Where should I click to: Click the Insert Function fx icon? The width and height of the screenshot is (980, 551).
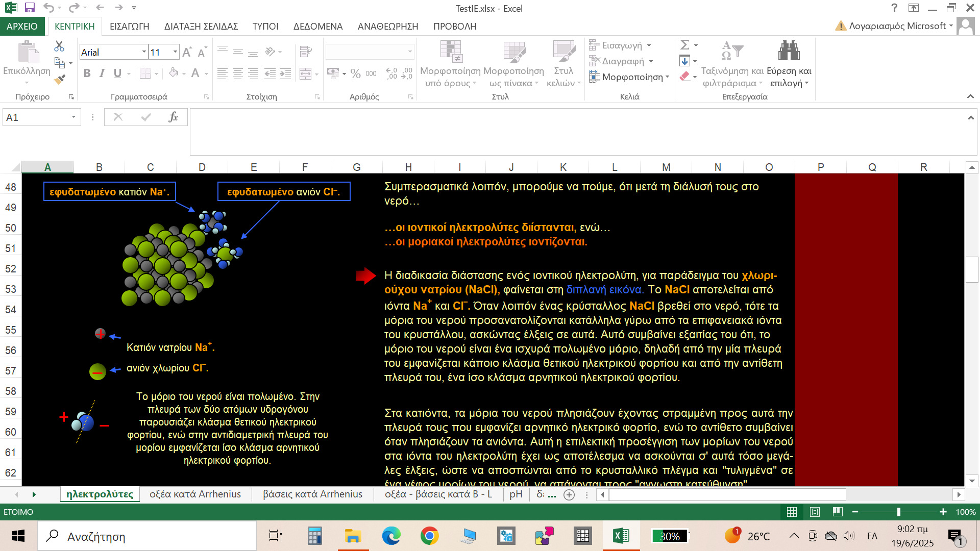click(173, 117)
